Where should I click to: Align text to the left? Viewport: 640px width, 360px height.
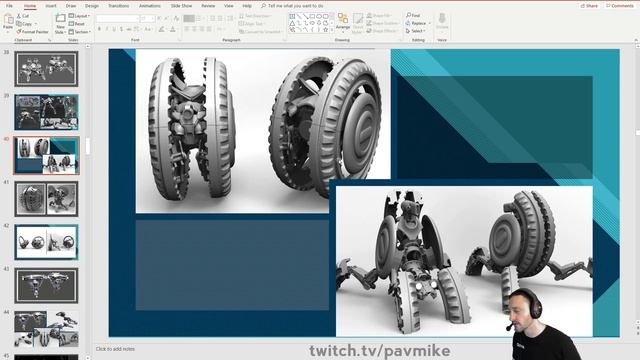tap(187, 29)
